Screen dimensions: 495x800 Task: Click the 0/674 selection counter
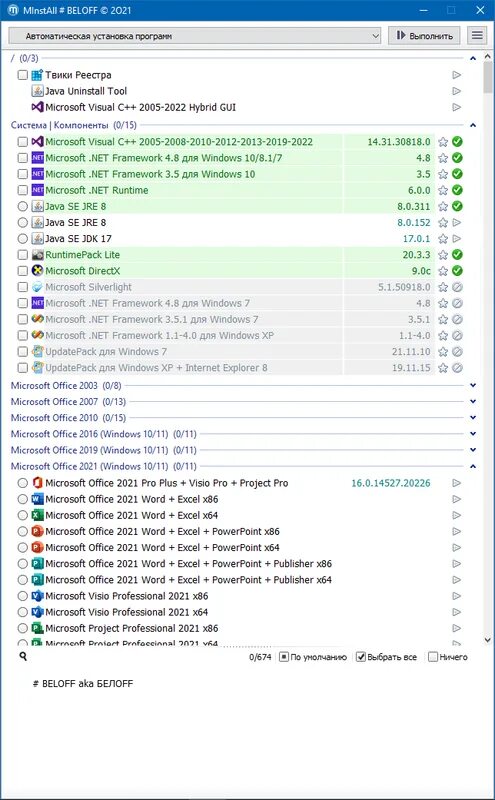(260, 657)
